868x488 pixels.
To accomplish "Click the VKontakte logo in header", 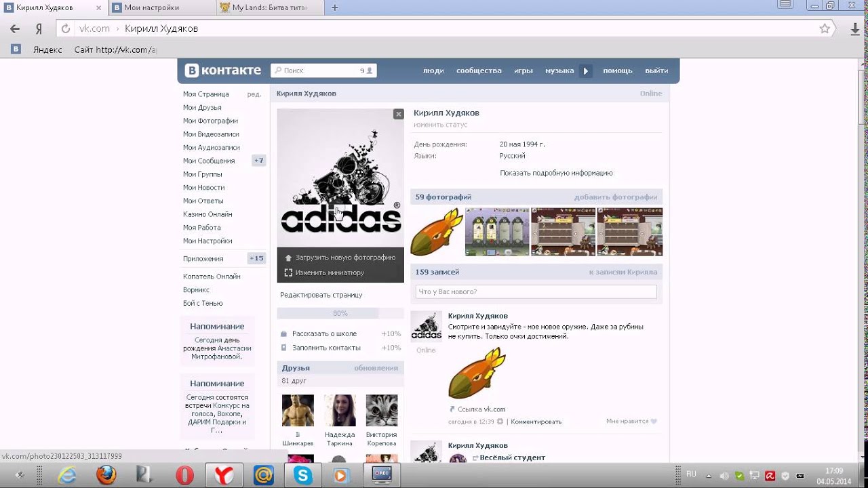I will pyautogui.click(x=223, y=70).
